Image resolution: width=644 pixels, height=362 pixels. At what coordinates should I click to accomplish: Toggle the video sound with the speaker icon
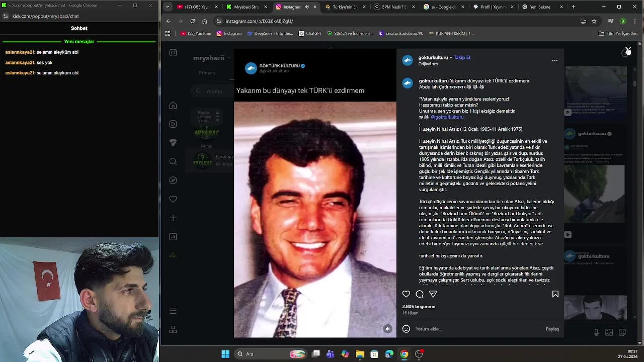point(387,329)
